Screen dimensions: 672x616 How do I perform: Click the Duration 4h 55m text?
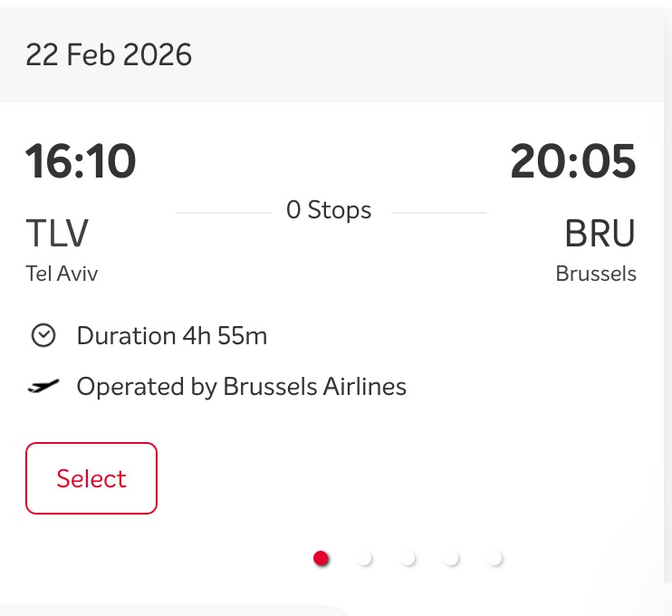point(172,336)
